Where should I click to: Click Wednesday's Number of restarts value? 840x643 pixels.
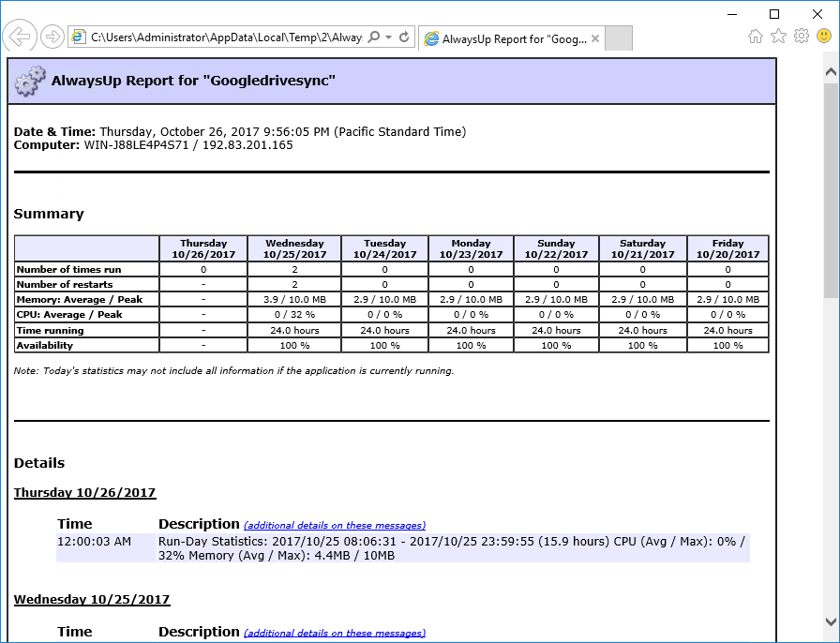pos(294,285)
